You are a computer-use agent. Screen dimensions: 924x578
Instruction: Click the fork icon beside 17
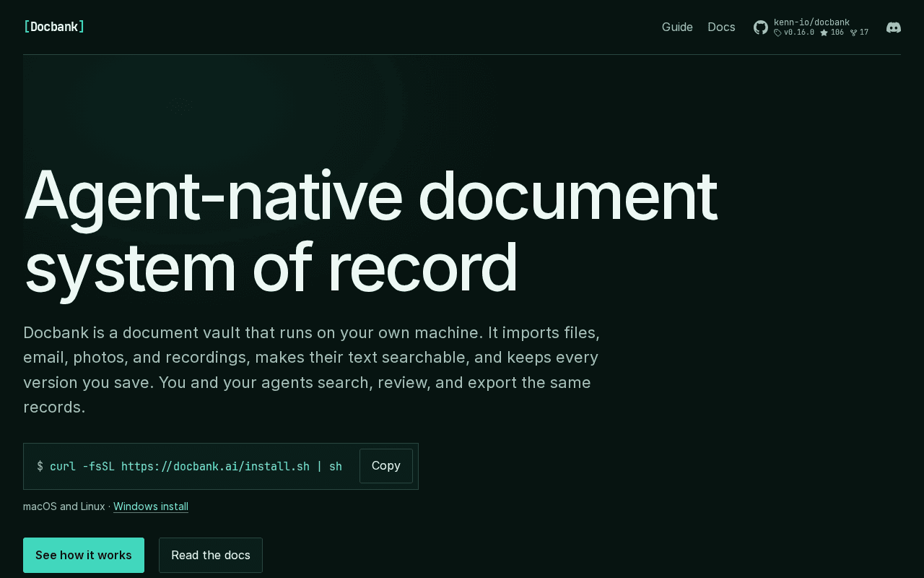click(853, 33)
